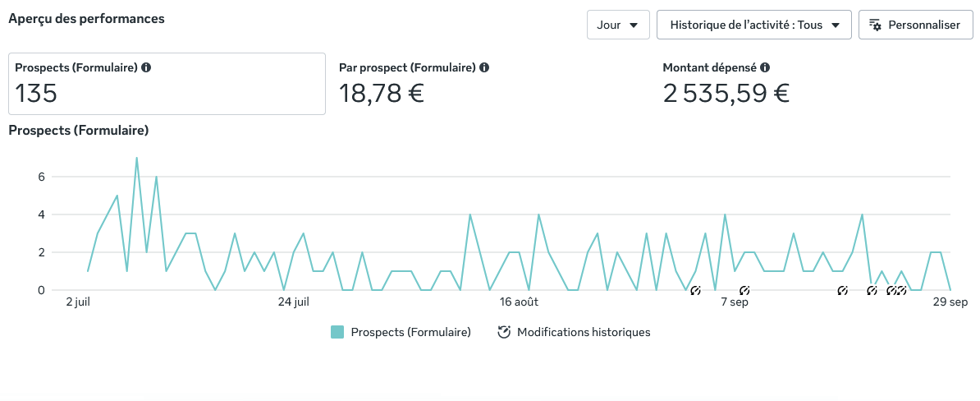Click the Prospects (Formulaire) legend label
The image size is (980, 401).
410,332
